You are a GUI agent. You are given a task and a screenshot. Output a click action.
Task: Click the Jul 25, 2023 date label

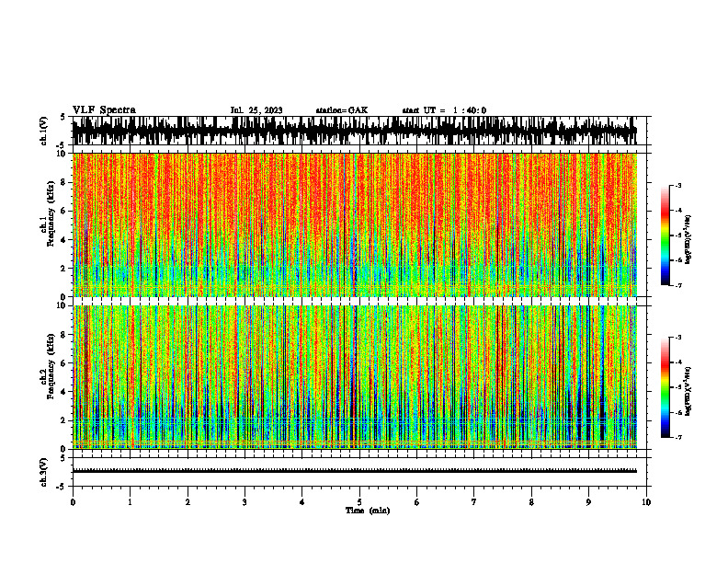[x=256, y=110]
